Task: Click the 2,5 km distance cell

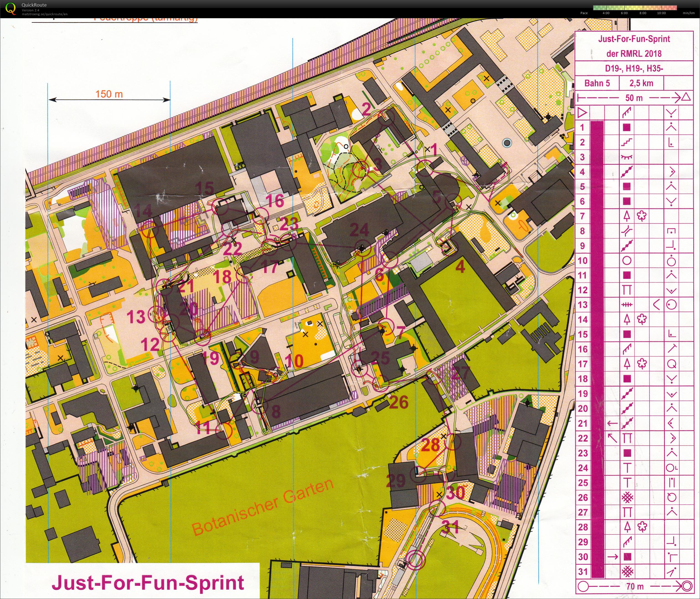Action: pyautogui.click(x=641, y=83)
